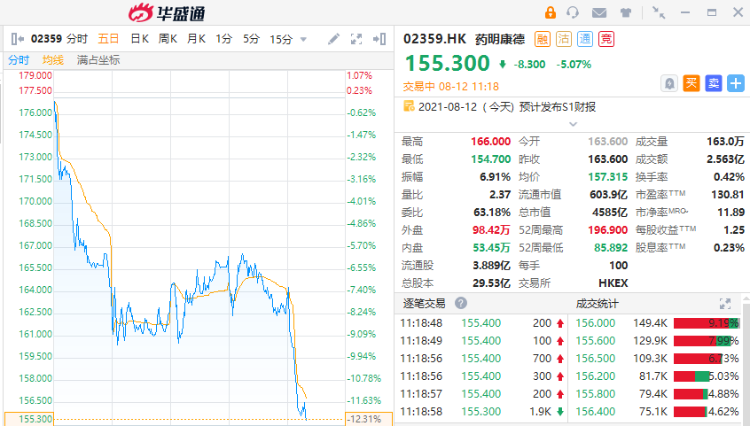Click the 换手率 value 0.42%
The height and width of the screenshot is (426, 750).
click(729, 176)
